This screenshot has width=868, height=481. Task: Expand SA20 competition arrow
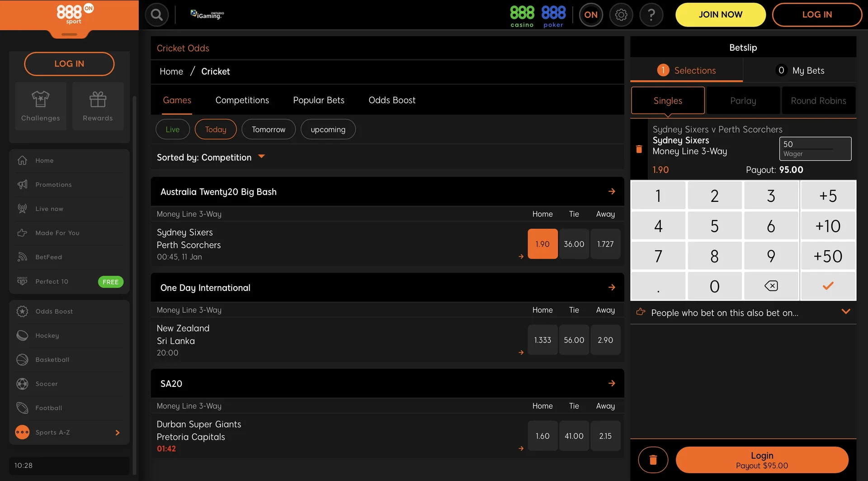click(x=612, y=383)
